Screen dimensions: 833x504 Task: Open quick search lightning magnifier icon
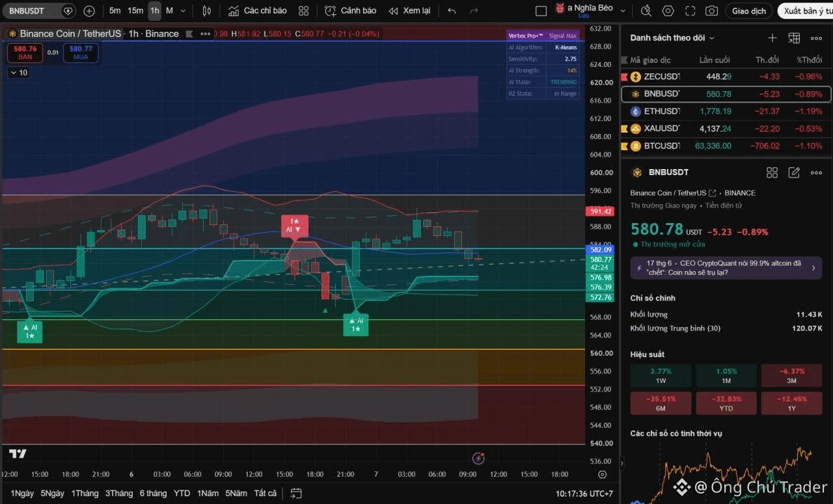(646, 11)
